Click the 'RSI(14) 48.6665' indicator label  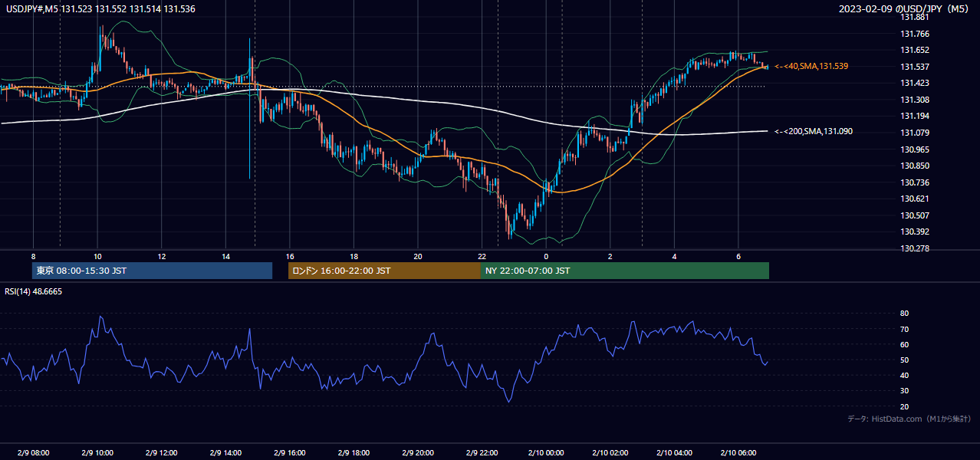tap(34, 291)
